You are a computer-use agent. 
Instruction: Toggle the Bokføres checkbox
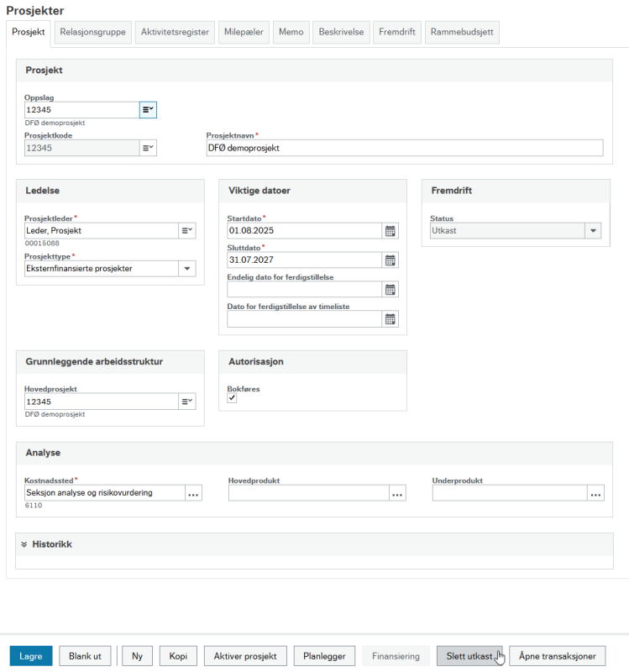tap(232, 398)
